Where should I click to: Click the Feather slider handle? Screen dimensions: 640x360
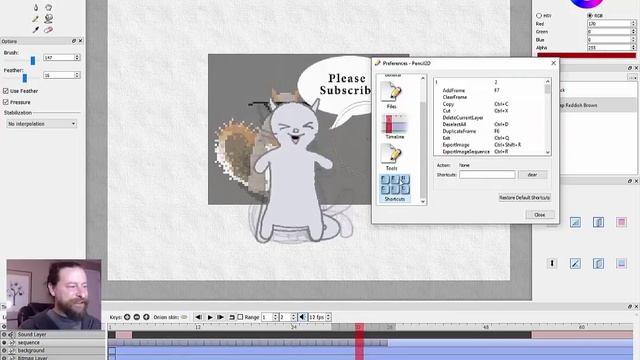tap(25, 78)
